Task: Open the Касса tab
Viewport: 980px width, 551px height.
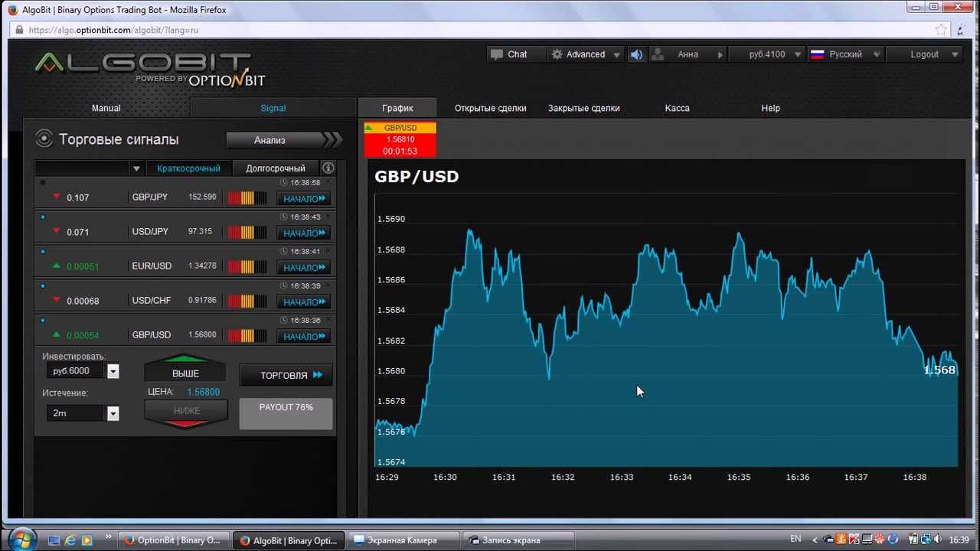Action: [x=678, y=108]
